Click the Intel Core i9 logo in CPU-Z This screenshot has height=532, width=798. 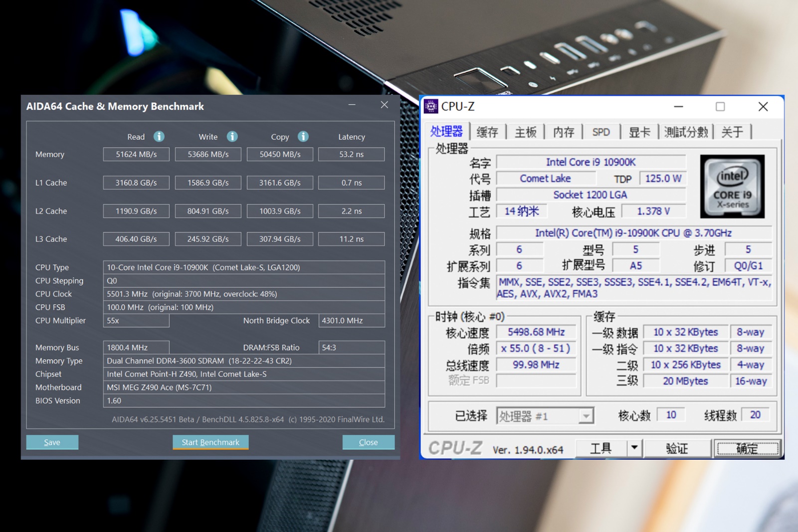point(732,186)
